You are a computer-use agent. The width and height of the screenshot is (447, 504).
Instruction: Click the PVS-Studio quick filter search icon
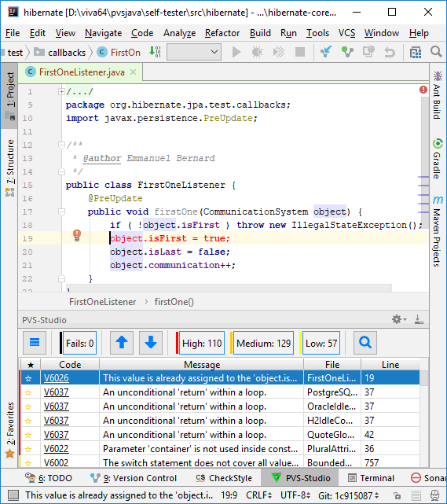[x=365, y=343]
